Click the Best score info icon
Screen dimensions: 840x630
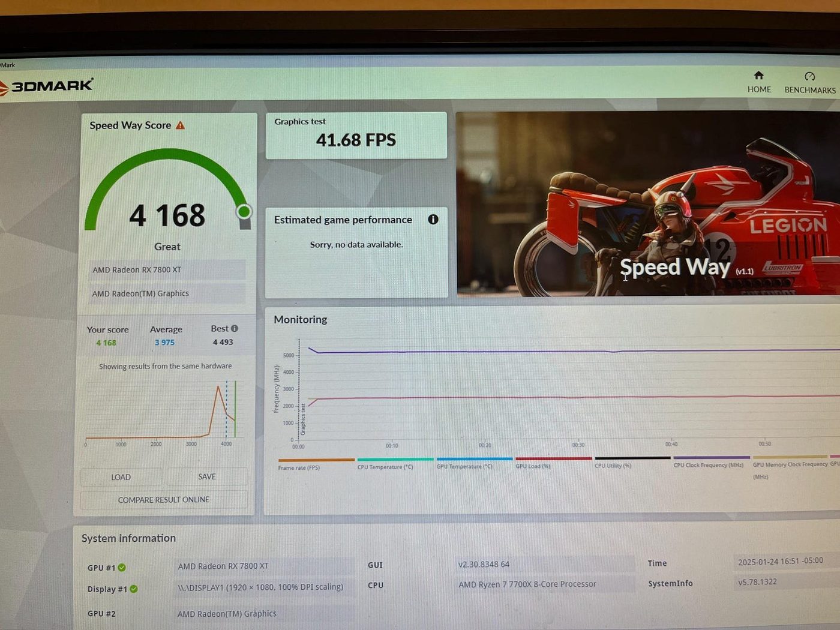(x=235, y=328)
